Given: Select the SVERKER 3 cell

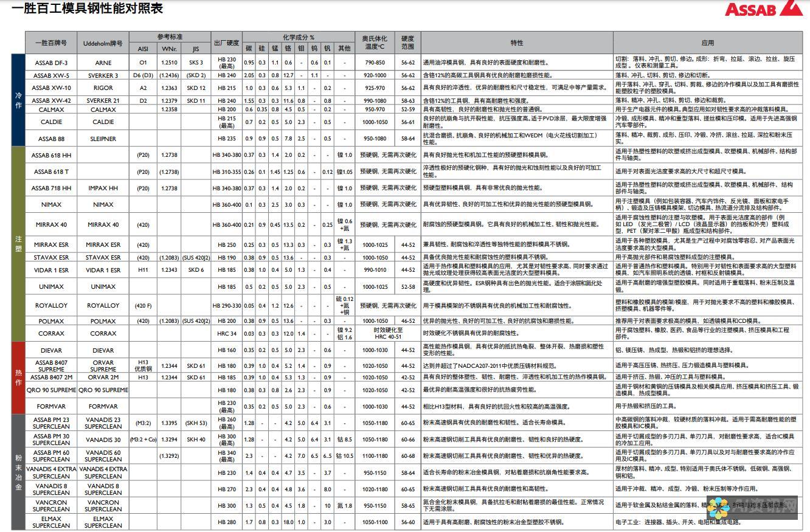Looking at the screenshot, I should tap(103, 75).
